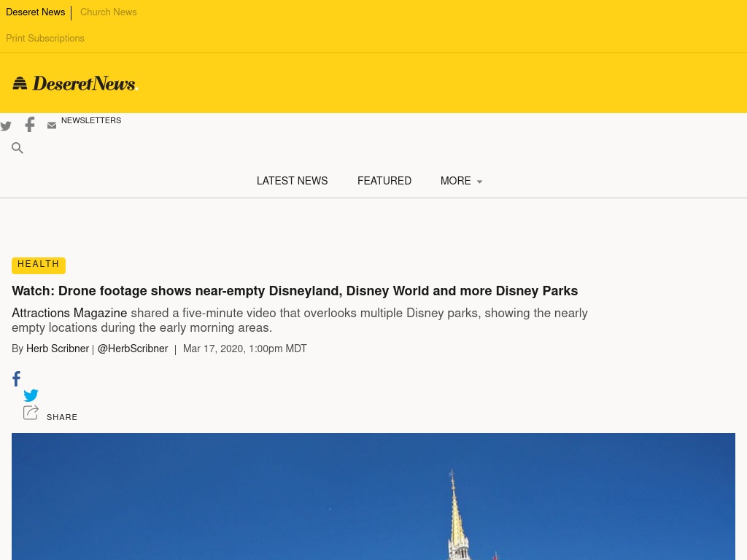Switch to Church News tab

(108, 12)
